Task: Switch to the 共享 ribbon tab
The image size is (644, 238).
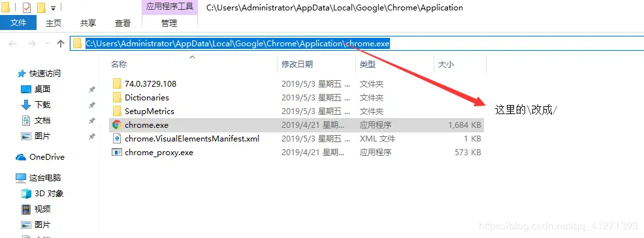Action: (88, 23)
